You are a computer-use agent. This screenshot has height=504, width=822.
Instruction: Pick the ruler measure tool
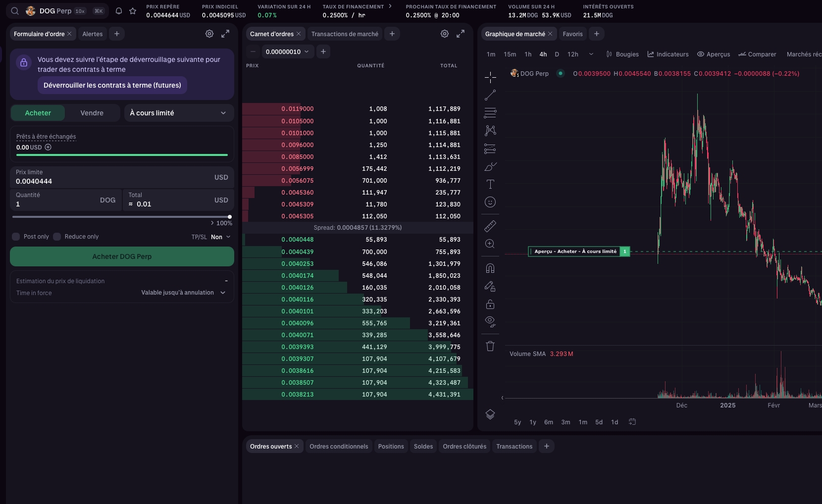pyautogui.click(x=490, y=226)
